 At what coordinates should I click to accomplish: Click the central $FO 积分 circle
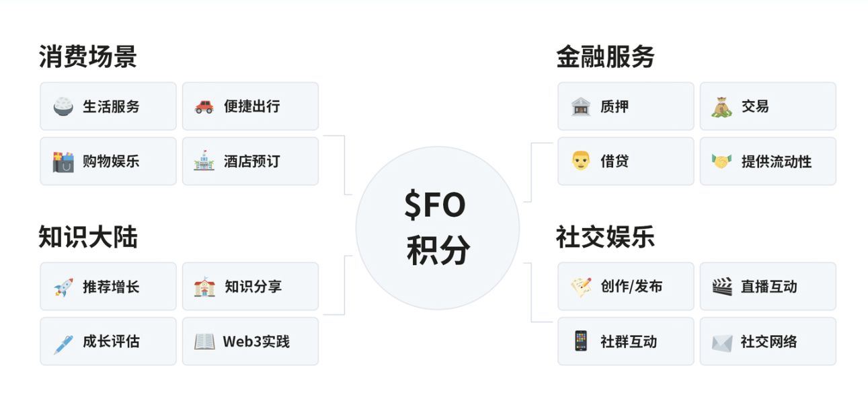(x=438, y=228)
